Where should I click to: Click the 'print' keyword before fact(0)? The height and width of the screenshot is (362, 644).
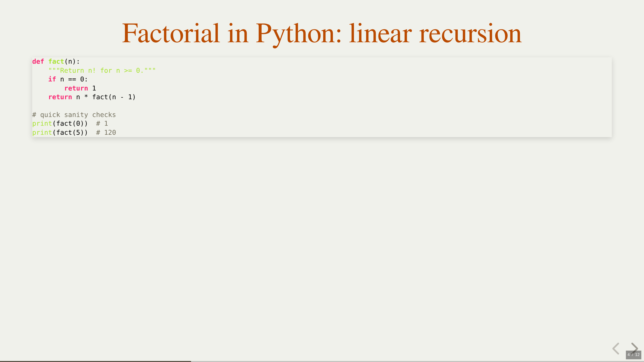pyautogui.click(x=42, y=124)
